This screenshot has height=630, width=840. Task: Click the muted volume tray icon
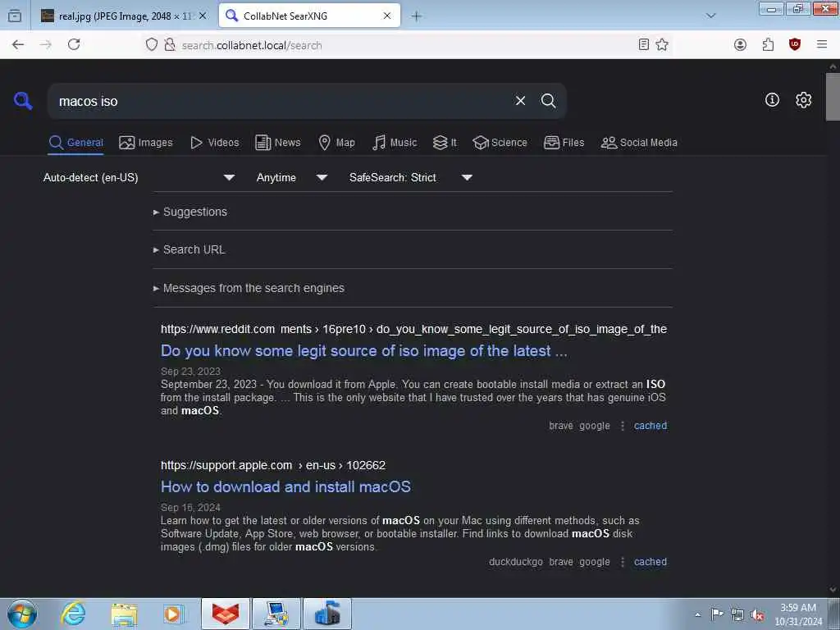757,614
